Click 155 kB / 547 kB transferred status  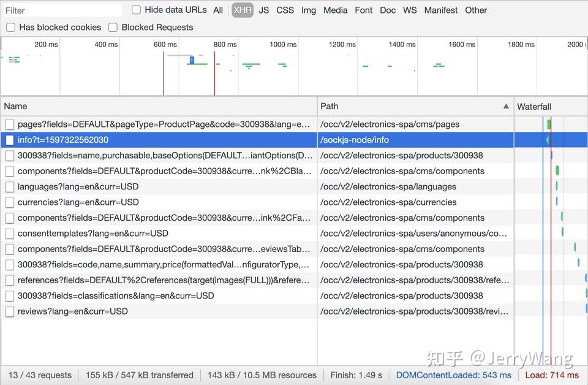click(x=140, y=375)
